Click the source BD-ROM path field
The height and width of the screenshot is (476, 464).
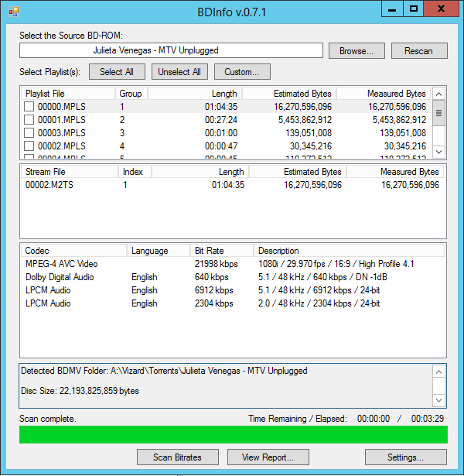click(x=171, y=50)
